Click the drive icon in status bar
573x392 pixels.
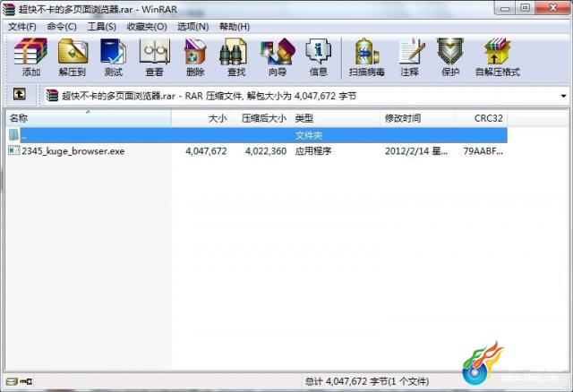tap(12, 381)
